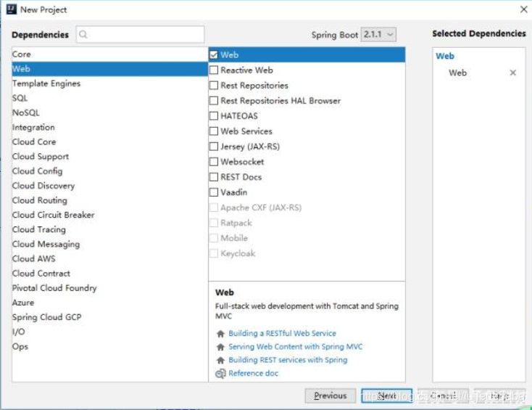Select the Core category
Viewport: 532px width, 410px height.
(110, 54)
